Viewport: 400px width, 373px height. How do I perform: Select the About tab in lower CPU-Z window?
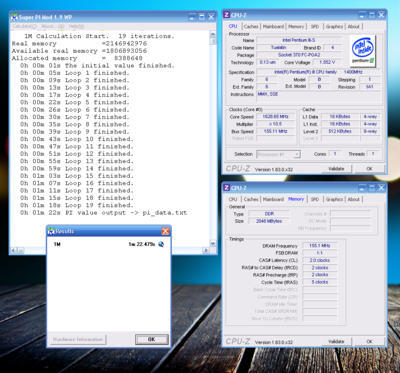pyautogui.click(x=354, y=199)
